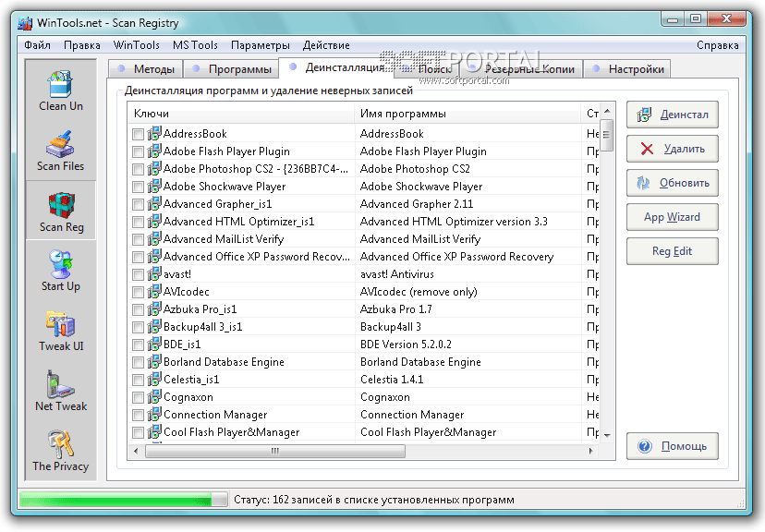Open the Параметры menu
The image size is (765, 532).
[260, 45]
